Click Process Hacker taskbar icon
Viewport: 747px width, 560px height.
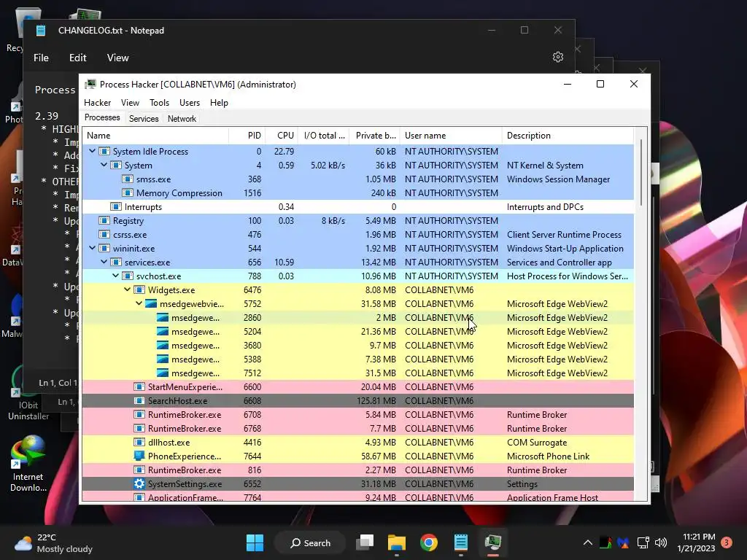pyautogui.click(x=493, y=542)
